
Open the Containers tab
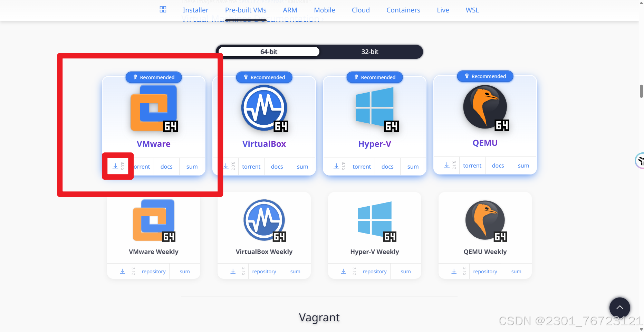pos(403,10)
